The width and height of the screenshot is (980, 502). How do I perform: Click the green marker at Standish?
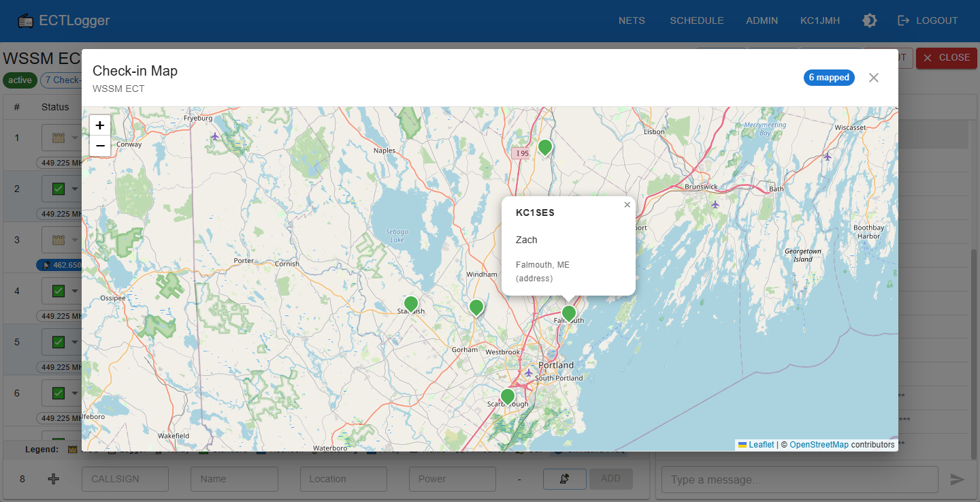click(x=410, y=304)
